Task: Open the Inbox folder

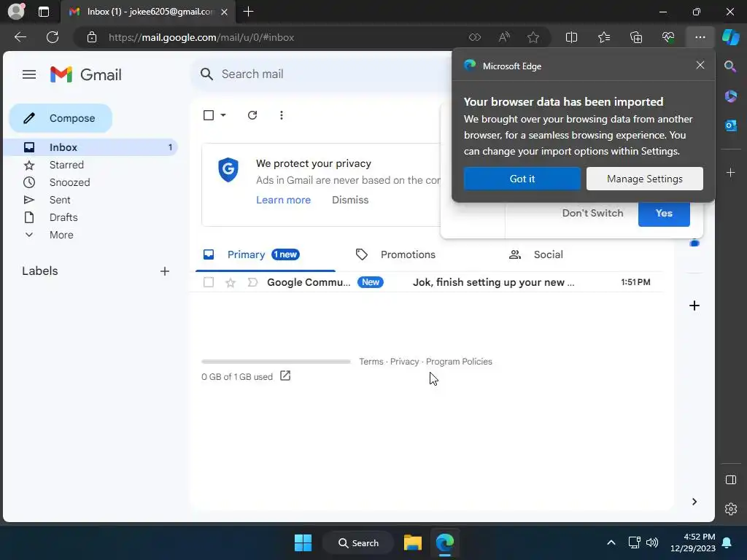Action: [x=91, y=147]
